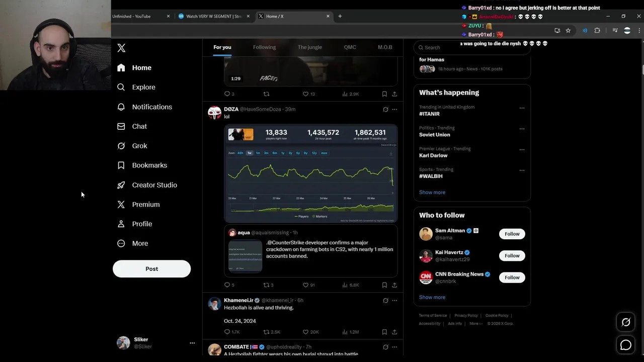Bookmark the video post with 2.9K views

click(384, 94)
